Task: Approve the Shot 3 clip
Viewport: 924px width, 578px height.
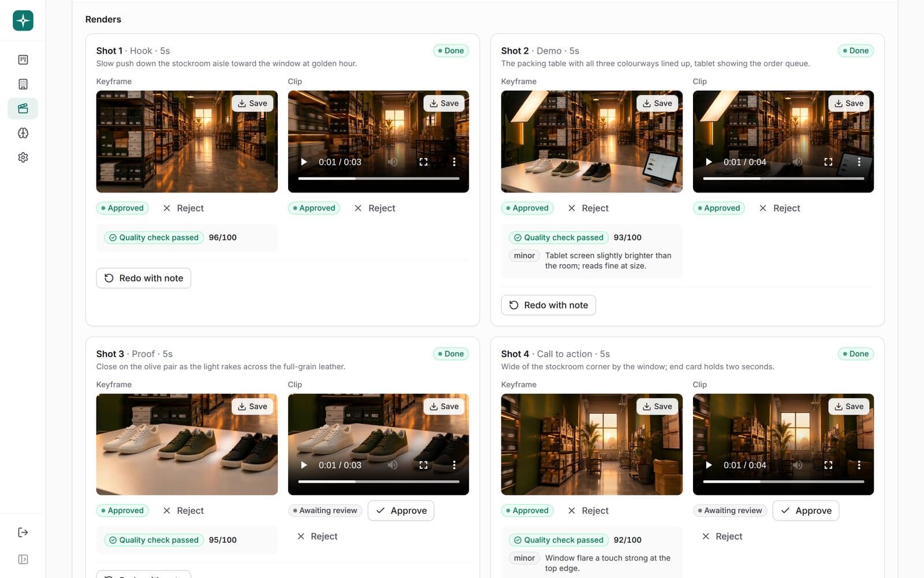Action: [401, 510]
